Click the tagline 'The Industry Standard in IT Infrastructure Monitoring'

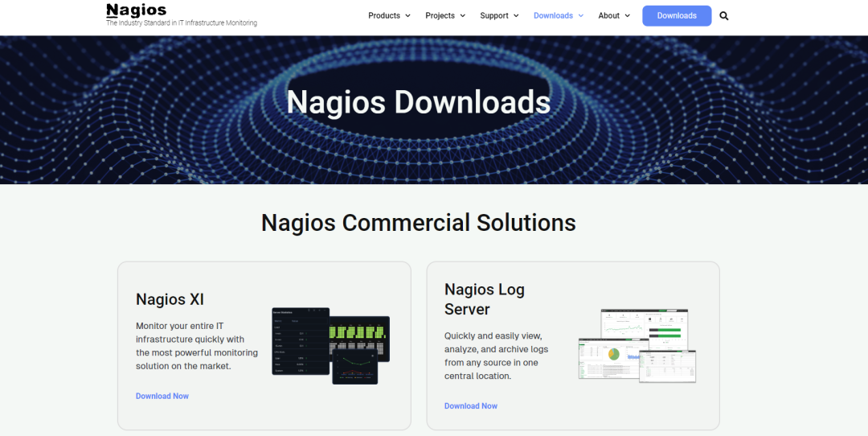tap(182, 23)
